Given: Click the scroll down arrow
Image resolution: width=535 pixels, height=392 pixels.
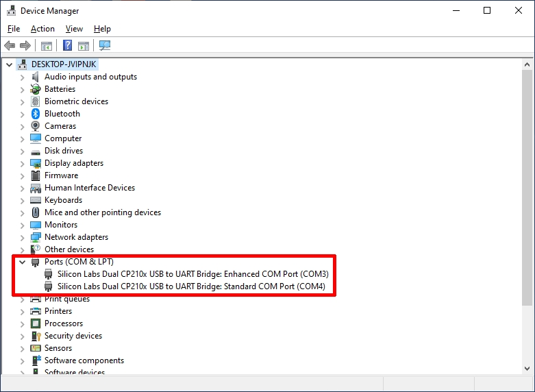Looking at the screenshot, I should pos(527,369).
